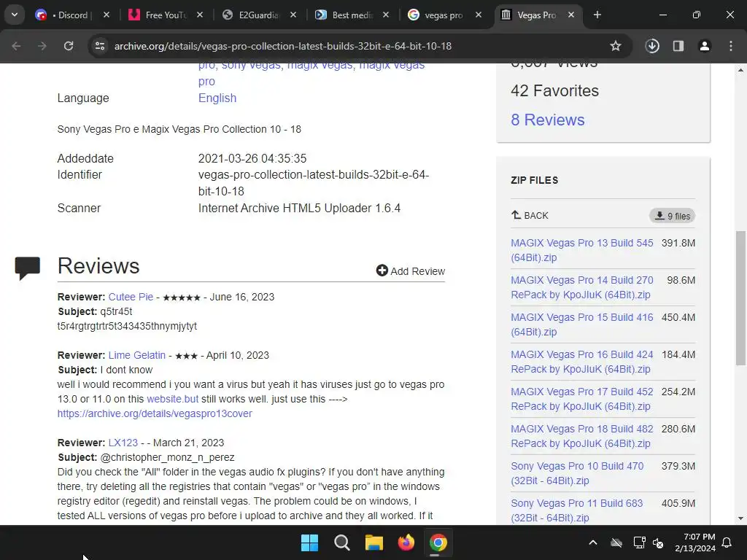Open reviewer LX123 profile
747x560 pixels.
click(x=123, y=443)
